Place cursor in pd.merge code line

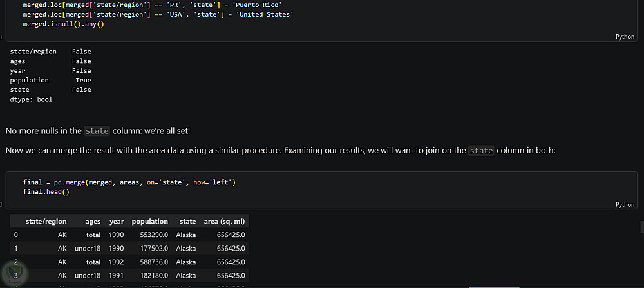click(129, 182)
